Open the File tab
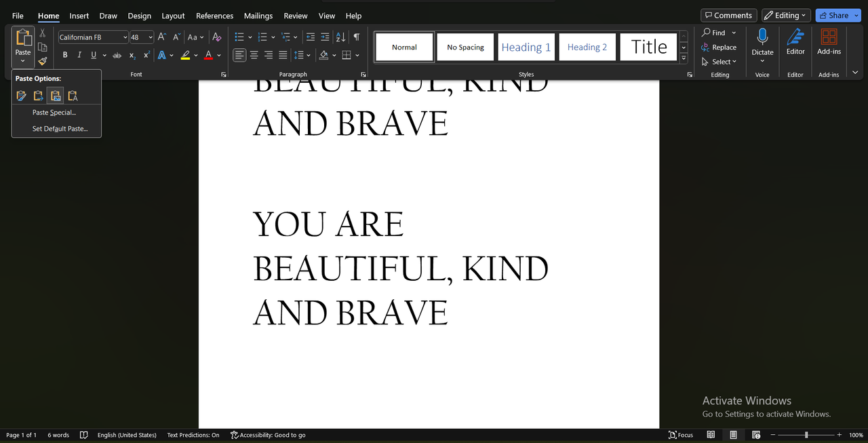The width and height of the screenshot is (868, 443). (18, 16)
